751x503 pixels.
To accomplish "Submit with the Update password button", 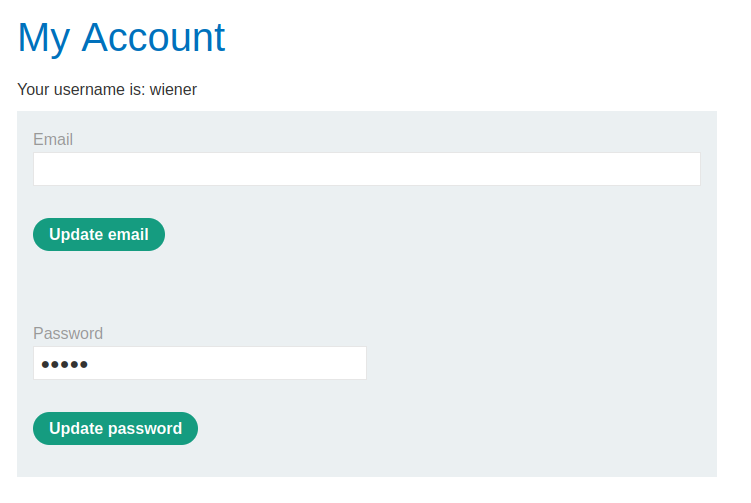I will (x=115, y=428).
